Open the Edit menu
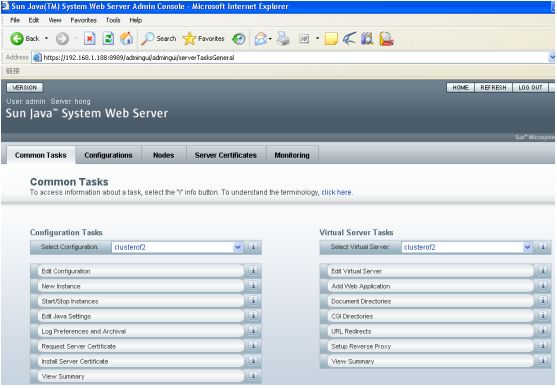Screen dimensions: 557x388 (x=34, y=20)
